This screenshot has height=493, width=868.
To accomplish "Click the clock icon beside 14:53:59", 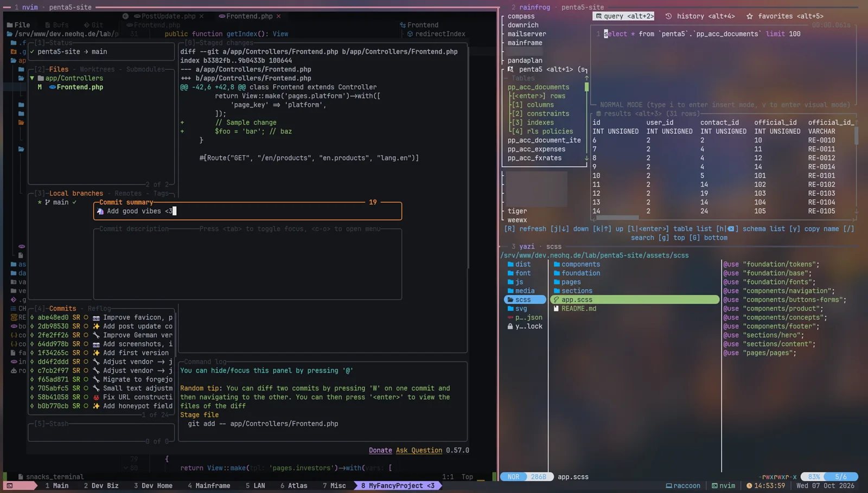I will pos(749,485).
